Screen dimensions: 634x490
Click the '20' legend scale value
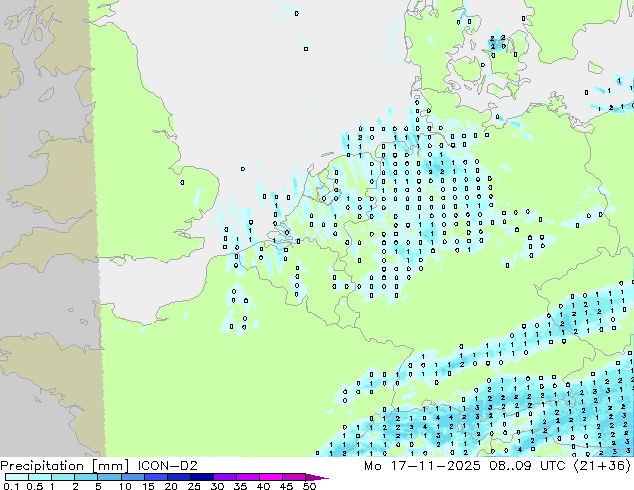[171, 486]
